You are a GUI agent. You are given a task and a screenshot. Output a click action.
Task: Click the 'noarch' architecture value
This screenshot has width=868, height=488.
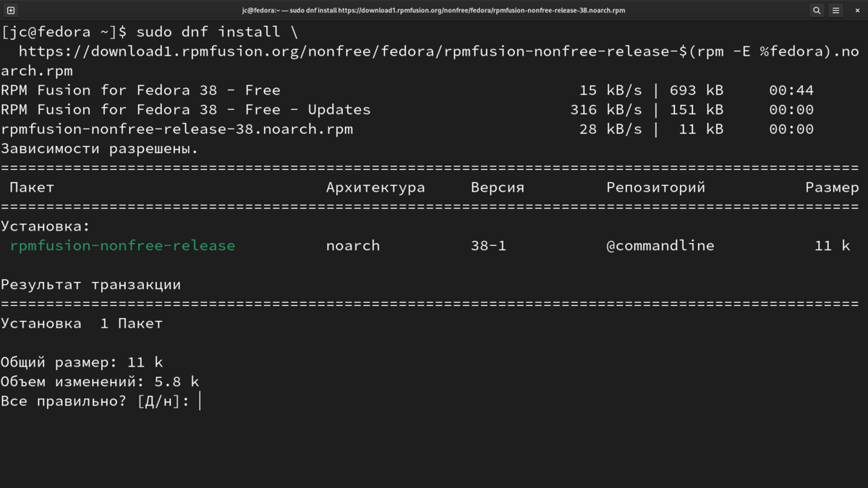(x=353, y=246)
